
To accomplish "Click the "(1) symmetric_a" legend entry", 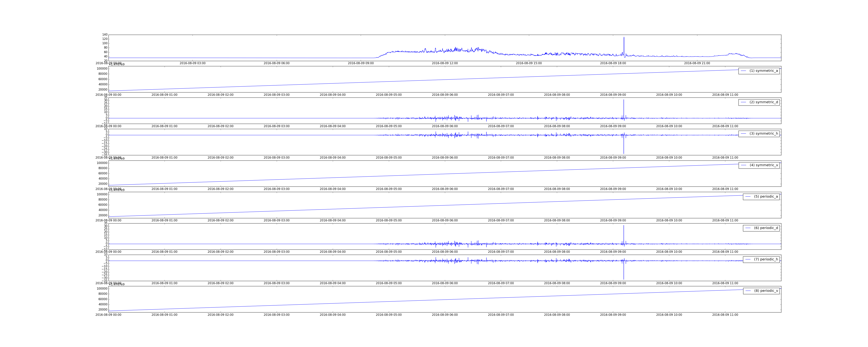I will click(x=759, y=71).
